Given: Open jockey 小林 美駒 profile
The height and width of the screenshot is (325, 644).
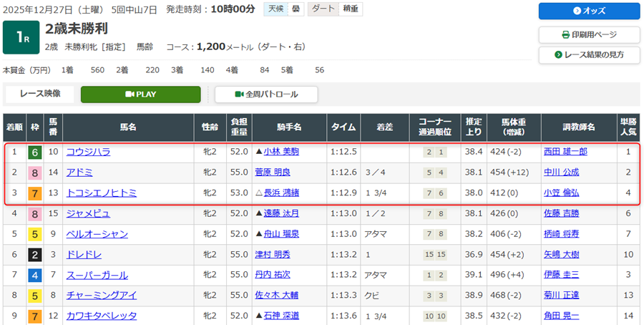Looking at the screenshot, I should tap(281, 152).
